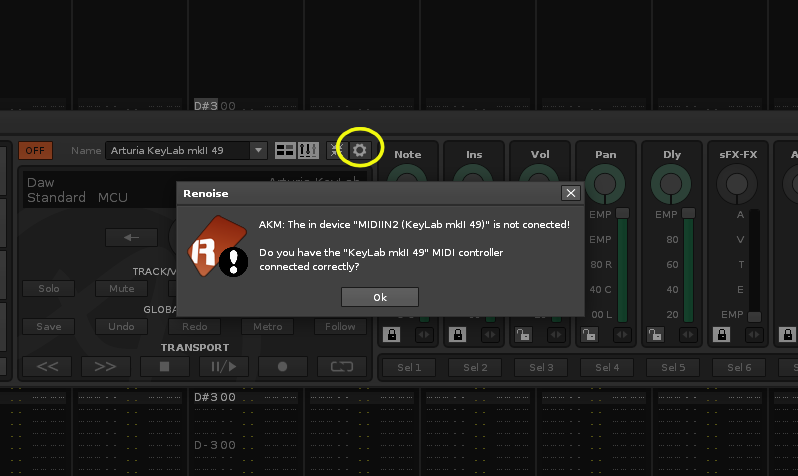Select the Arturia KeyLab mkII 49 name field
Image resolution: width=798 pixels, height=476 pixels.
point(178,150)
